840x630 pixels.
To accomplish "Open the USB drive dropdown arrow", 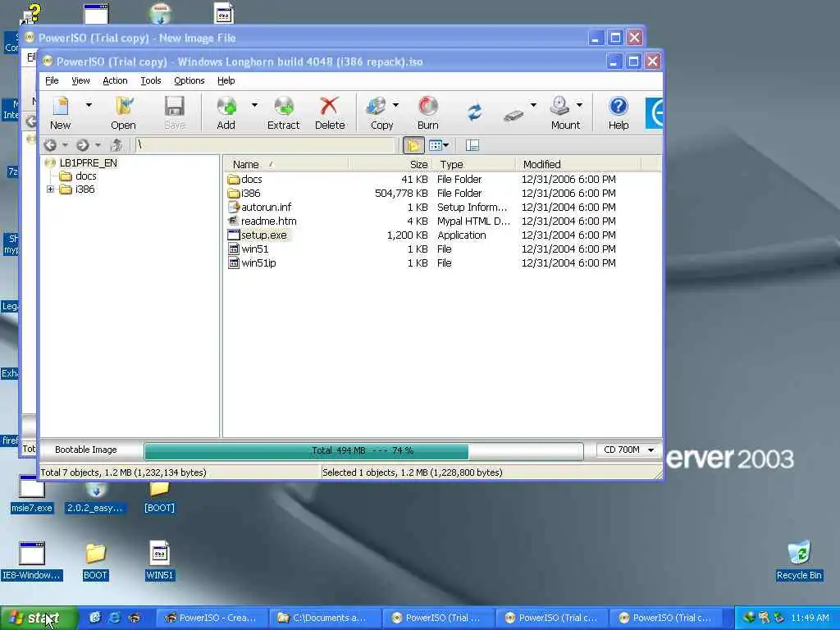I will tap(533, 105).
